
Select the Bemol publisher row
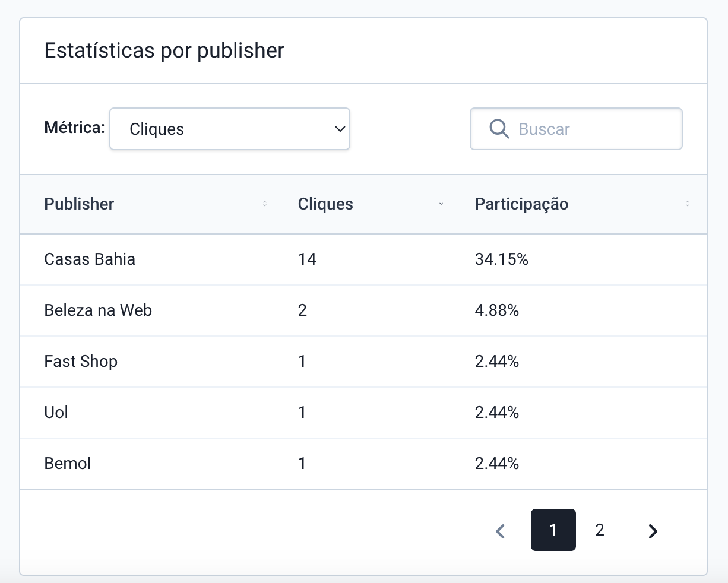68,464
